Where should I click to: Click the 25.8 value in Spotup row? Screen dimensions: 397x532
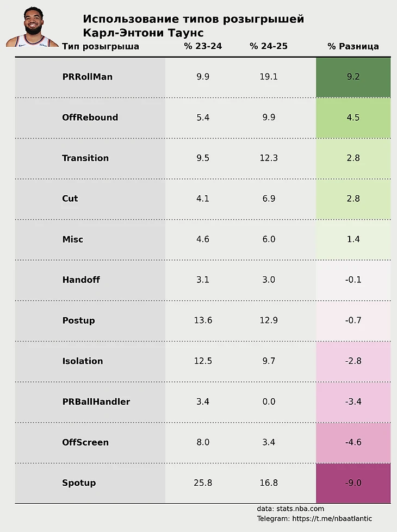click(x=203, y=483)
